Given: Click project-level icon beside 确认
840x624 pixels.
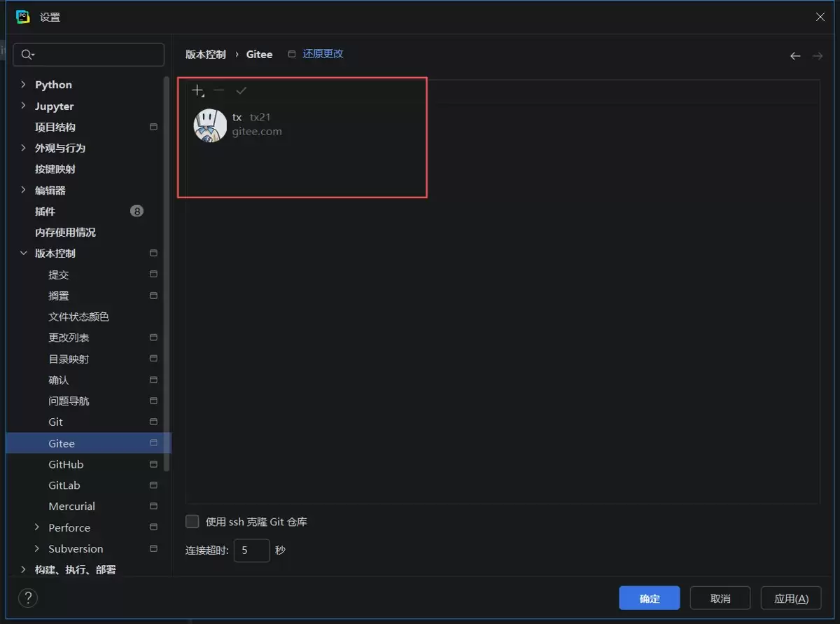Looking at the screenshot, I should [x=153, y=380].
